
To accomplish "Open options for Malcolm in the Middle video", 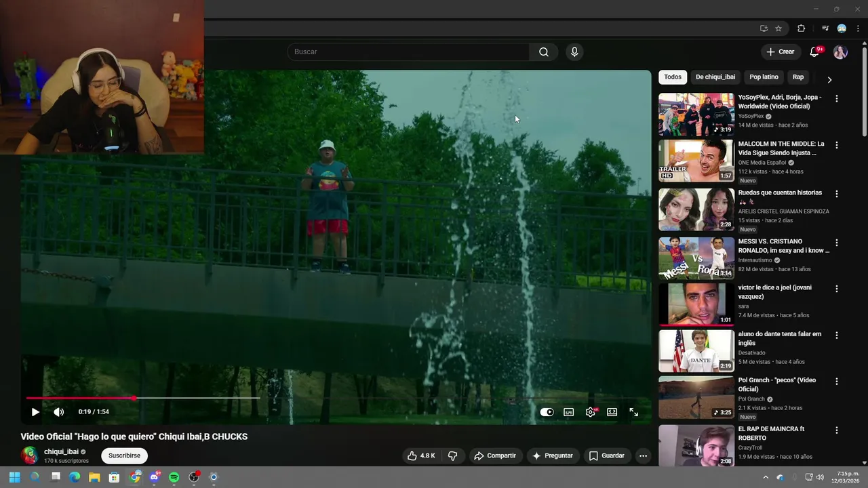I will click(836, 145).
